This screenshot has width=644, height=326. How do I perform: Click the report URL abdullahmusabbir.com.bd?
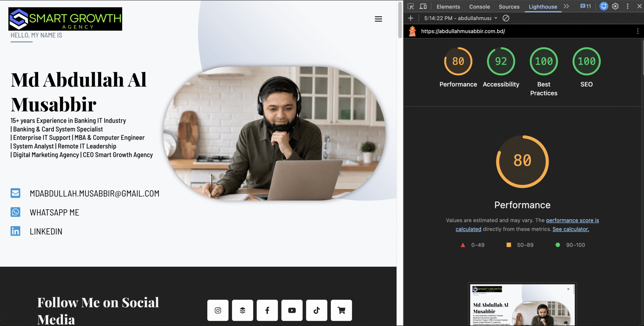coord(463,31)
